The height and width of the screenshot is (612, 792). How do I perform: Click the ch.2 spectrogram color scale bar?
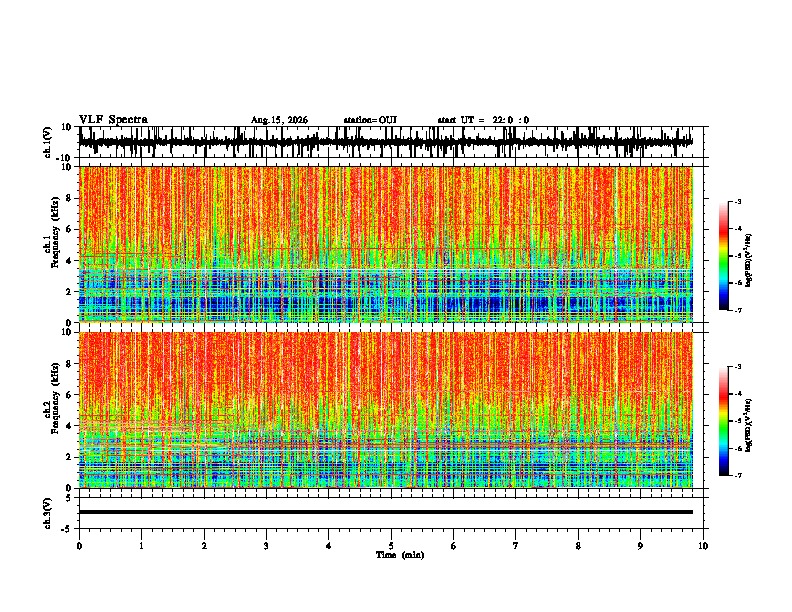pos(724,421)
